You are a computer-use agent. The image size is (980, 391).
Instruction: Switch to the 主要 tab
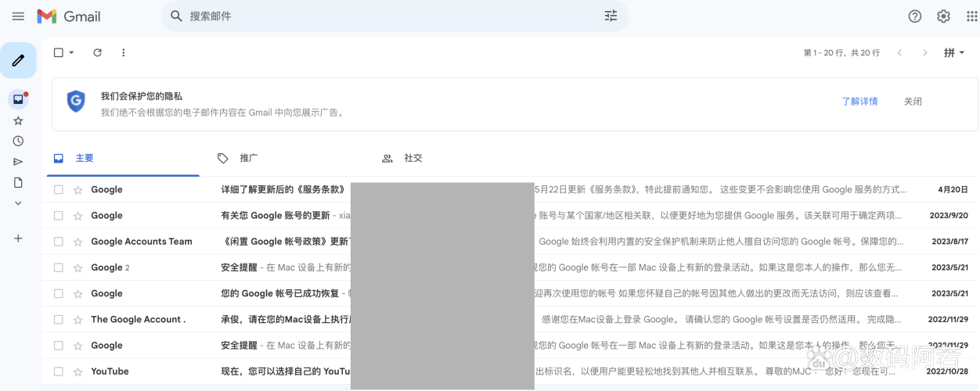122,158
